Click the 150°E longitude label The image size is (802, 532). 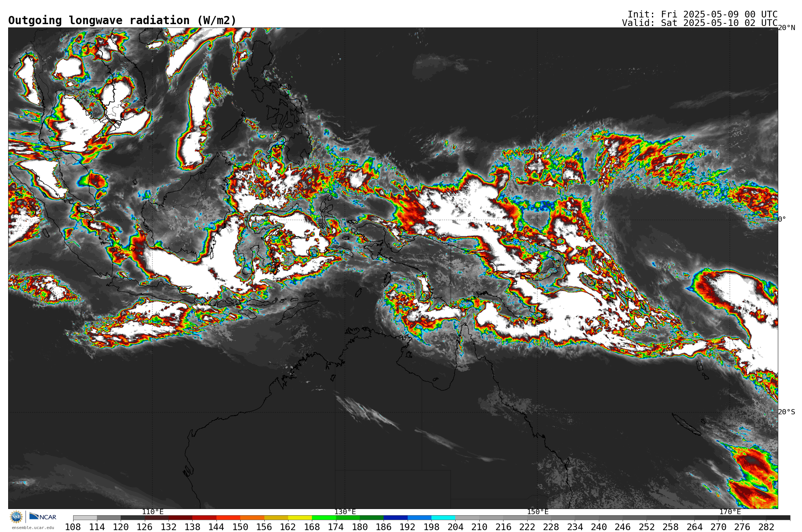click(538, 512)
